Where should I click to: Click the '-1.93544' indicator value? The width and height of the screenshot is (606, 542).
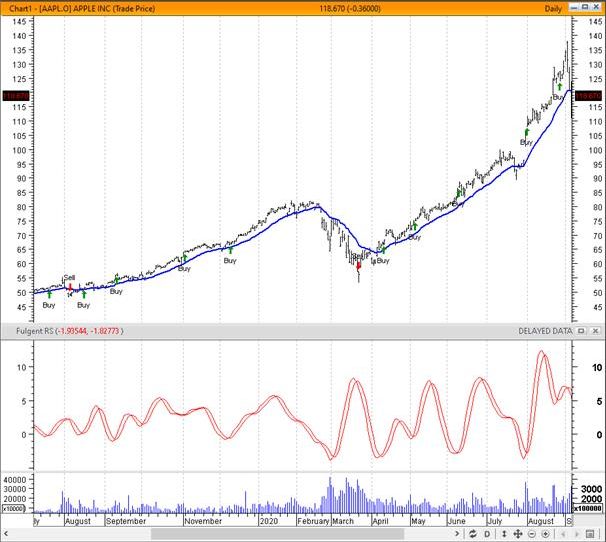(73, 331)
